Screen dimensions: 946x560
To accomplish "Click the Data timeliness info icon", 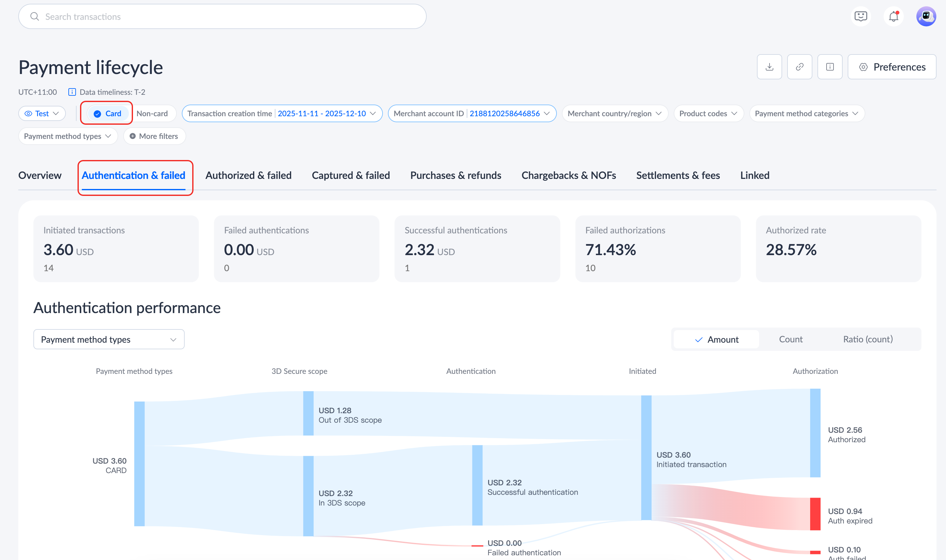I will pos(72,92).
